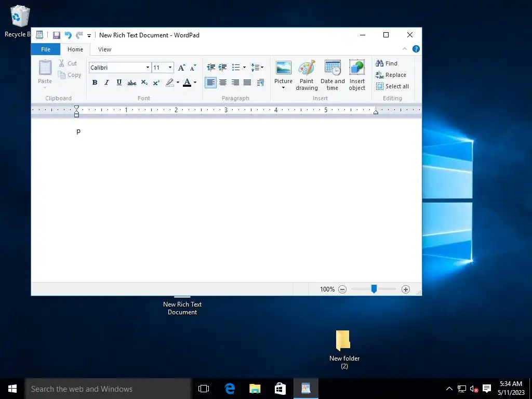The height and width of the screenshot is (399, 532).
Task: Click the Grow font icon
Action: (x=182, y=68)
